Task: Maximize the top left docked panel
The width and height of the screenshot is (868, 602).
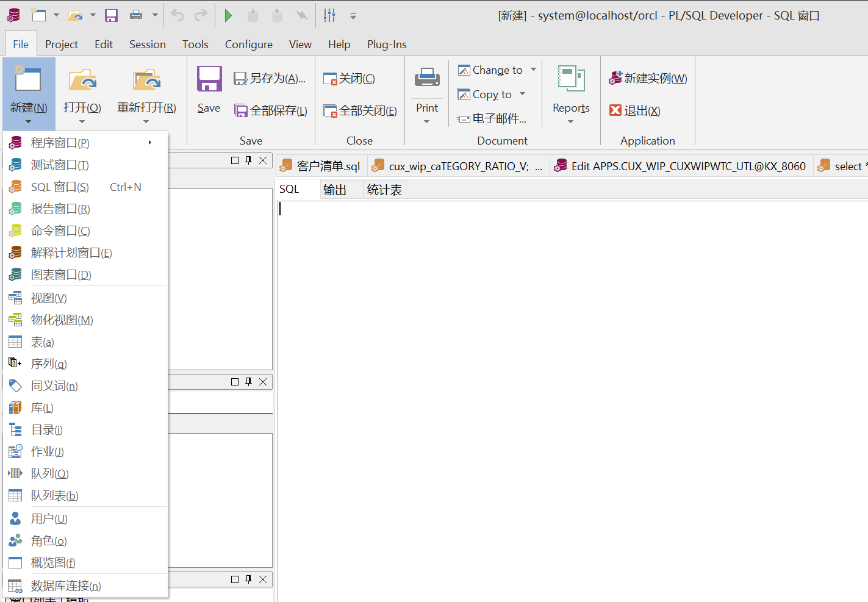Action: coord(235,160)
